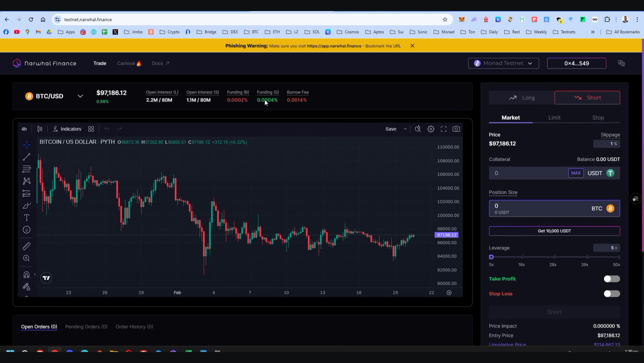Image resolution: width=644 pixels, height=363 pixels.
Task: Select the text annotation tool
Action: pyautogui.click(x=26, y=217)
